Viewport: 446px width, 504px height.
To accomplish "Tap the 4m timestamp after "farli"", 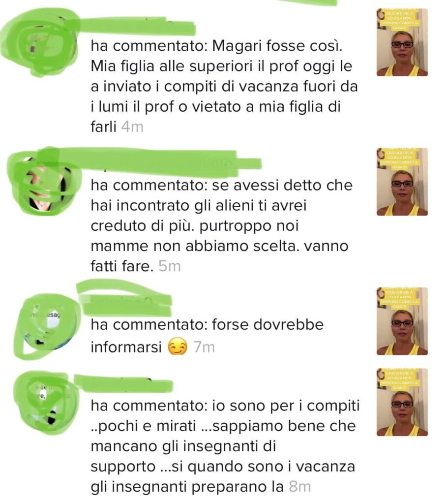I will click(x=132, y=127).
